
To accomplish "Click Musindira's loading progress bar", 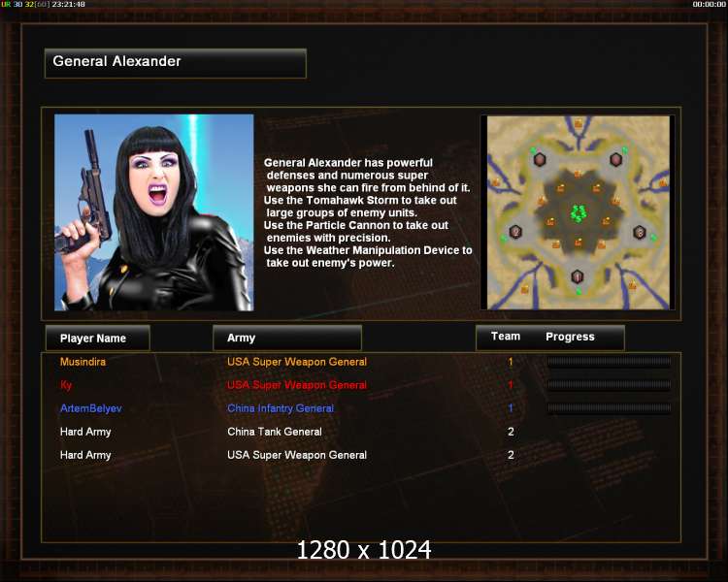I will pyautogui.click(x=609, y=362).
